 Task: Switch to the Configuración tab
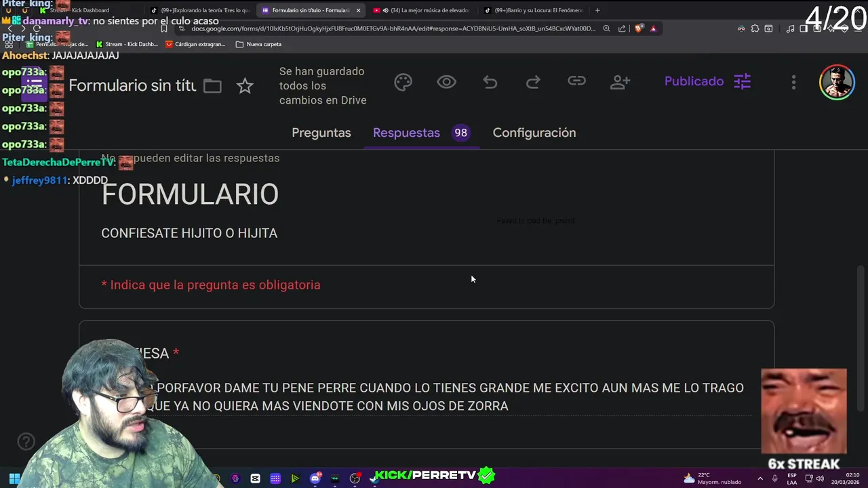point(534,133)
